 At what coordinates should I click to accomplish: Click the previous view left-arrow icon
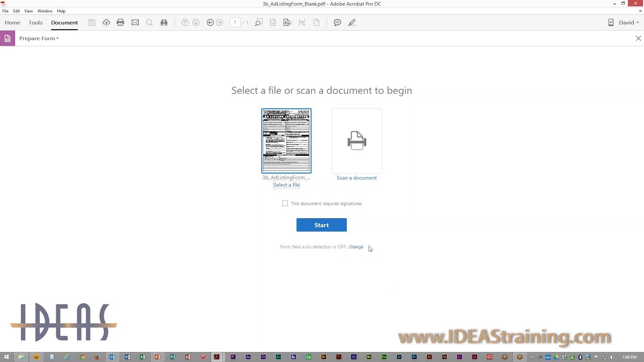(x=210, y=23)
